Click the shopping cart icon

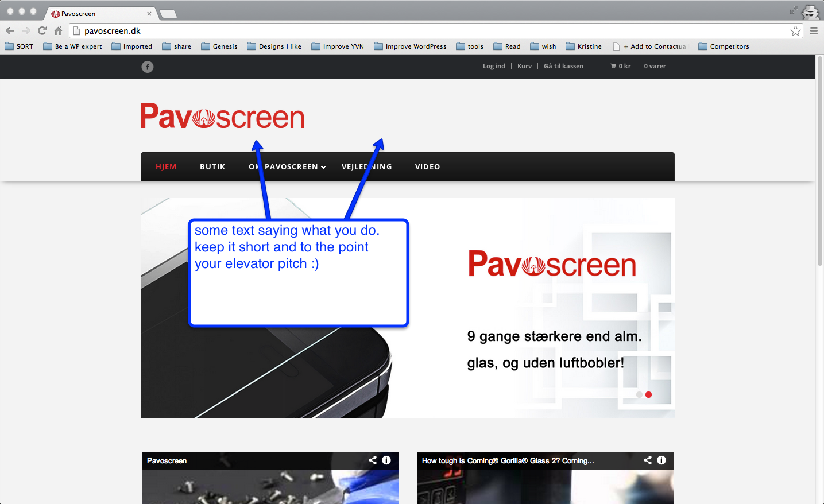(x=613, y=66)
